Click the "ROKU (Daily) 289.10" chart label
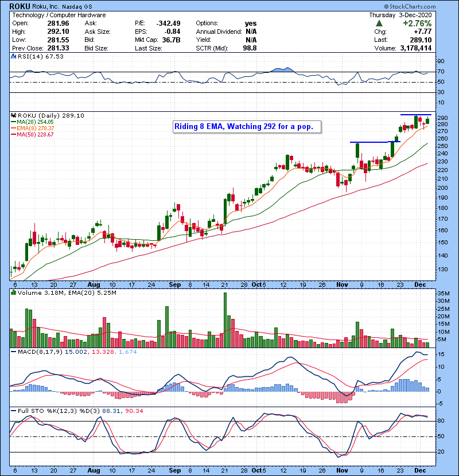 pyautogui.click(x=50, y=115)
